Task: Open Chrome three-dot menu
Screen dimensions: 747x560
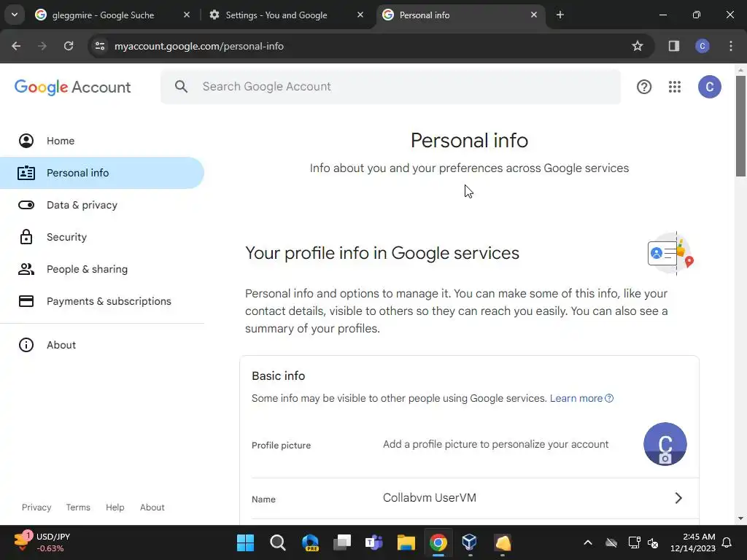Action: click(731, 46)
